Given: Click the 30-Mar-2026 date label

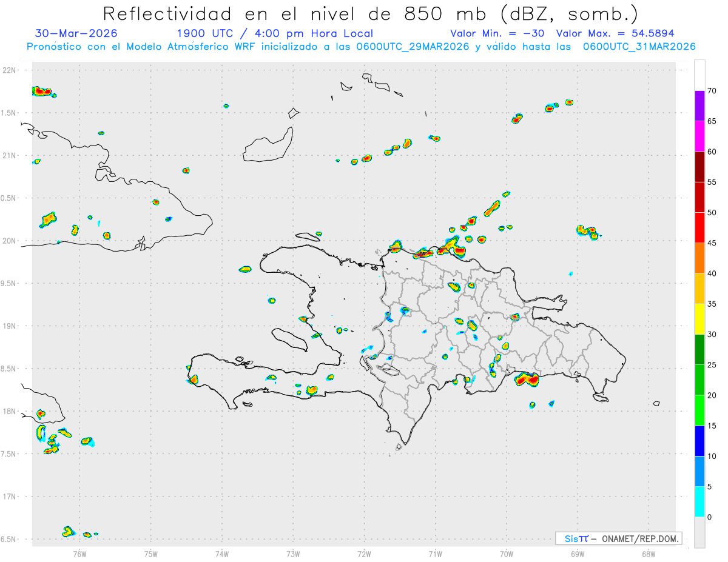Looking at the screenshot, I should pyautogui.click(x=76, y=33).
